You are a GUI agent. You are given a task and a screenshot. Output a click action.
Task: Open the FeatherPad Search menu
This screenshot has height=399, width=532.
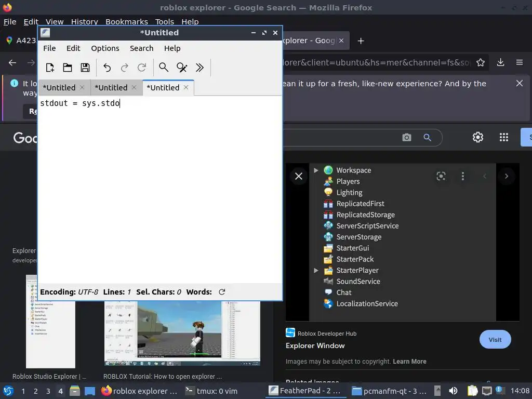coord(141,48)
